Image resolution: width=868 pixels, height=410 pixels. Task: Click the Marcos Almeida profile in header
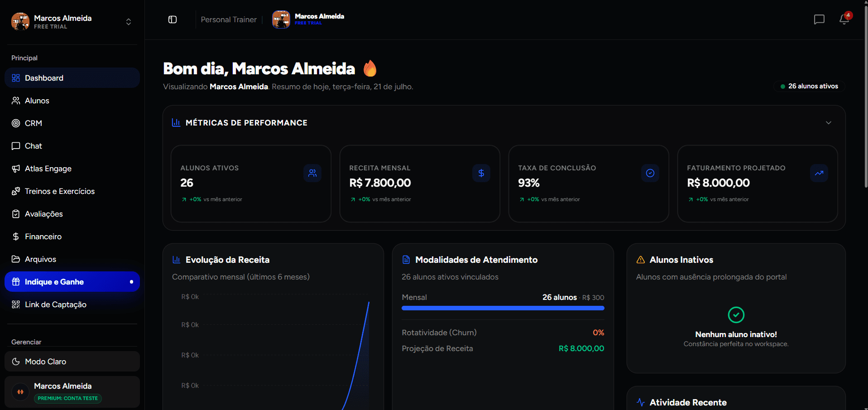(x=308, y=19)
